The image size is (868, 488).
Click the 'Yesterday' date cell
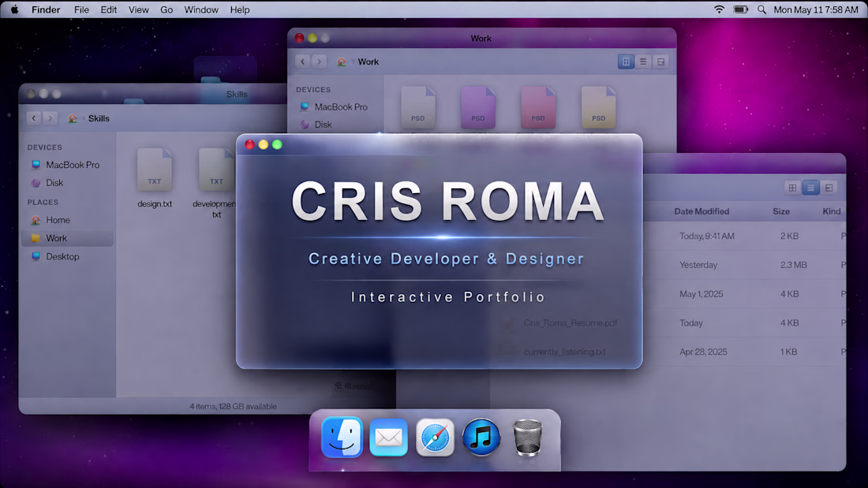click(x=698, y=265)
